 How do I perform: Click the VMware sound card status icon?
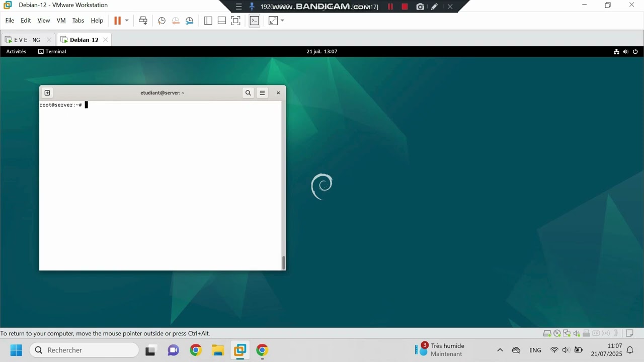click(x=577, y=333)
